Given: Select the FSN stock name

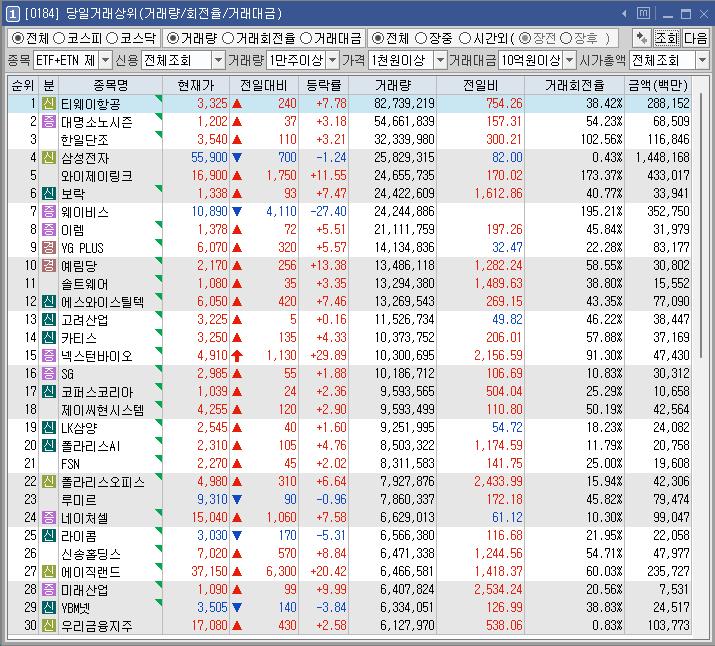Looking at the screenshot, I should pyautogui.click(x=70, y=464).
